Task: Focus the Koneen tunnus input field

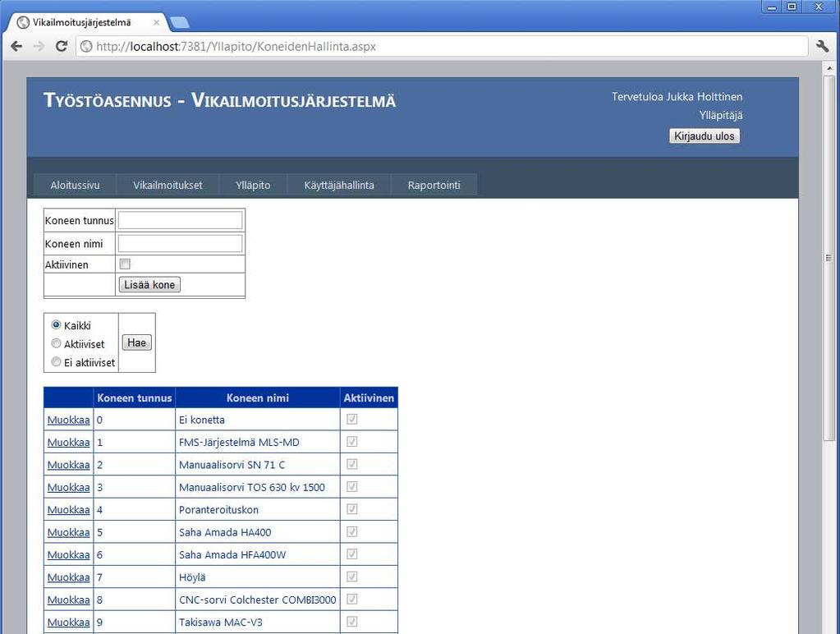Action: (180, 220)
